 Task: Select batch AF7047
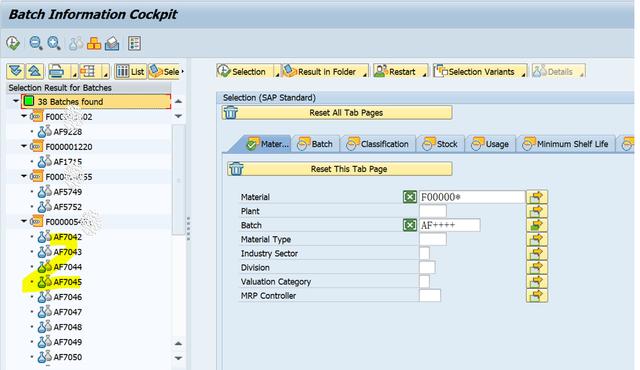(x=68, y=312)
